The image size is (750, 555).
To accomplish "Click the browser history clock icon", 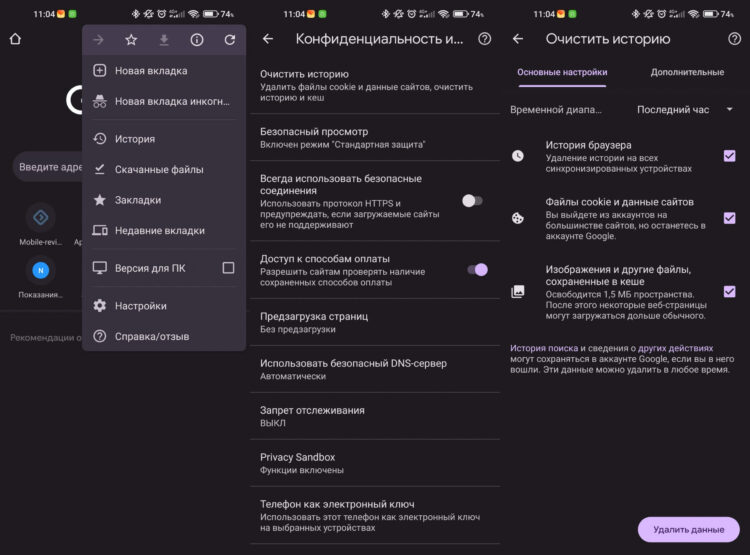I will [x=518, y=156].
